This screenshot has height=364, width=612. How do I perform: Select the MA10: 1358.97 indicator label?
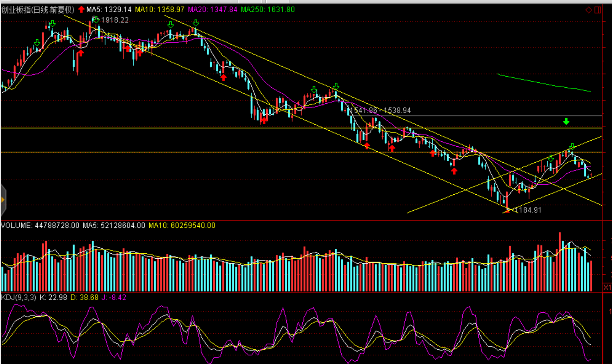point(160,9)
